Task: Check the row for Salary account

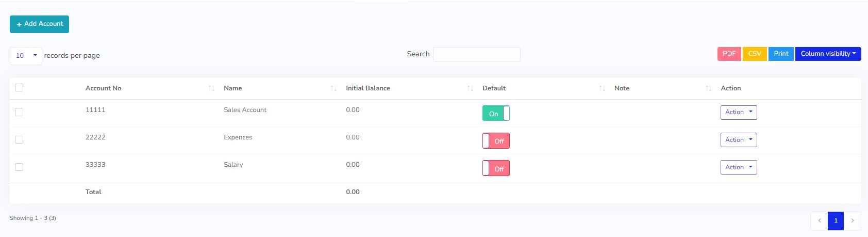Action: 19,167
